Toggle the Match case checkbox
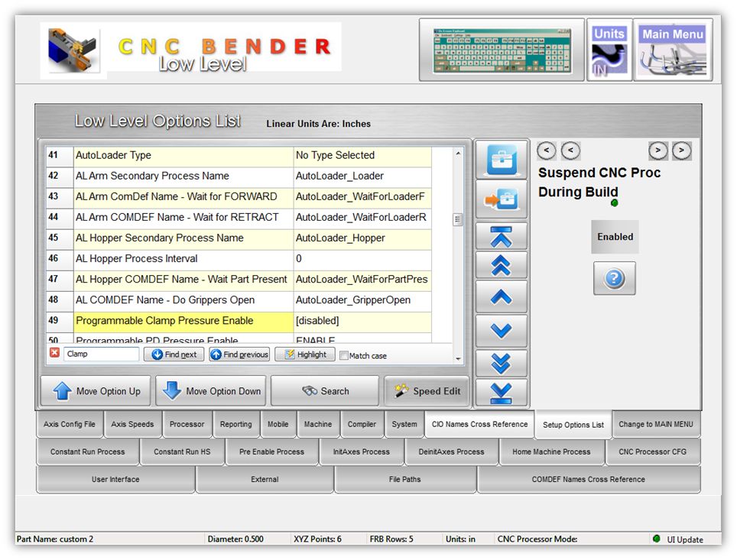This screenshot has width=737, height=560. (x=344, y=355)
